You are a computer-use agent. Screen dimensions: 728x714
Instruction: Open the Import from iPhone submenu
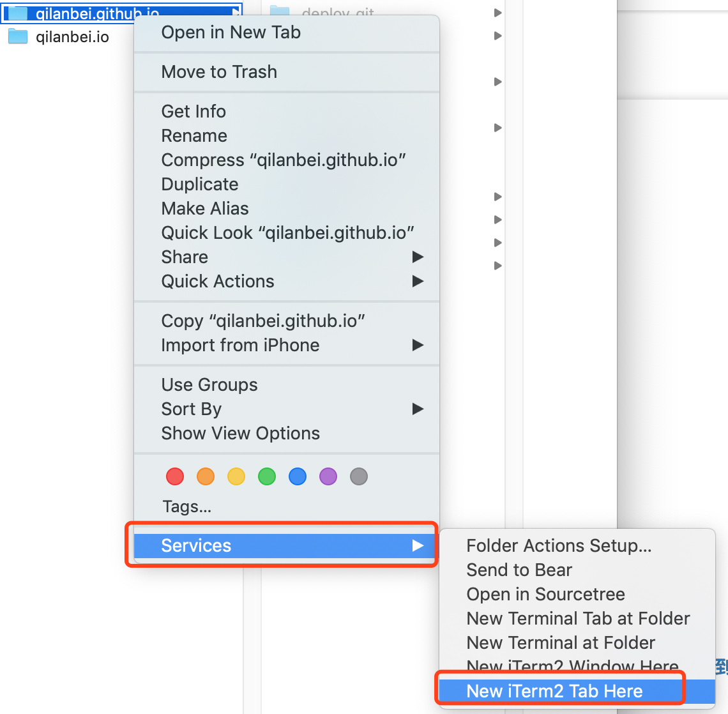point(287,345)
